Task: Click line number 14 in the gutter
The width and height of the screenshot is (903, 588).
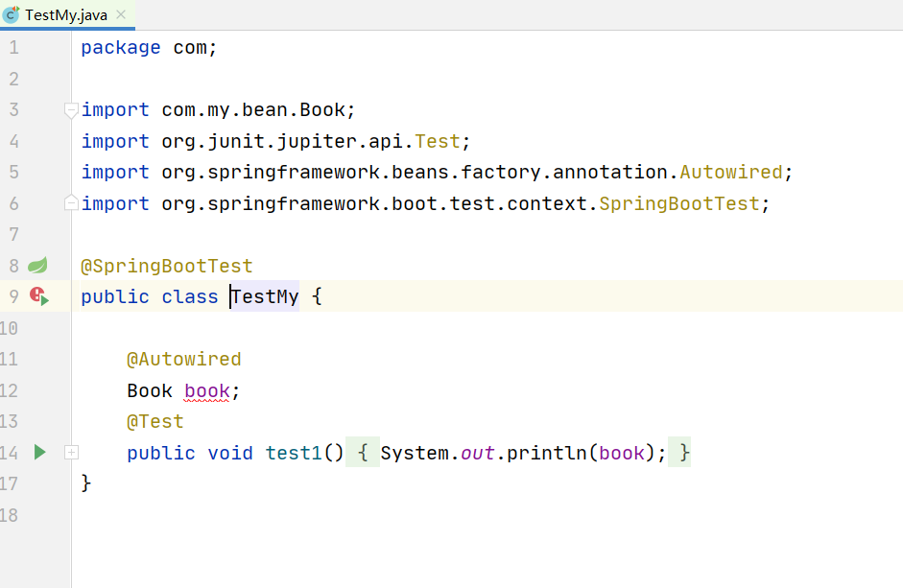Action: (x=13, y=452)
